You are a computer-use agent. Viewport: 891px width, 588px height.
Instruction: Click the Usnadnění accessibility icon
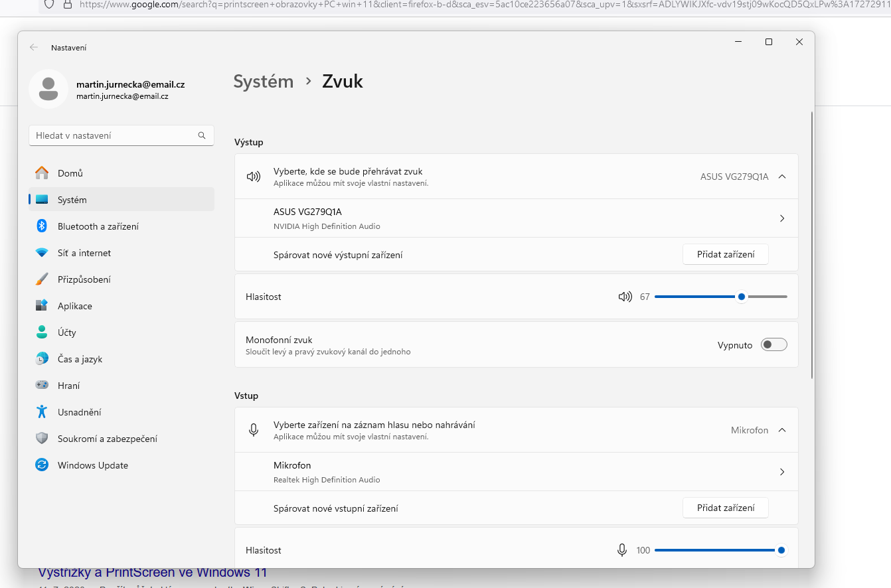[42, 412]
